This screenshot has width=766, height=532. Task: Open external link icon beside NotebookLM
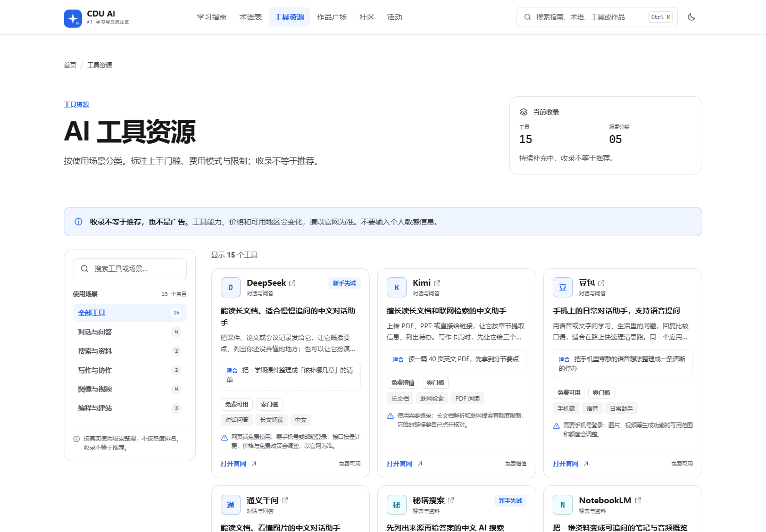tap(638, 501)
